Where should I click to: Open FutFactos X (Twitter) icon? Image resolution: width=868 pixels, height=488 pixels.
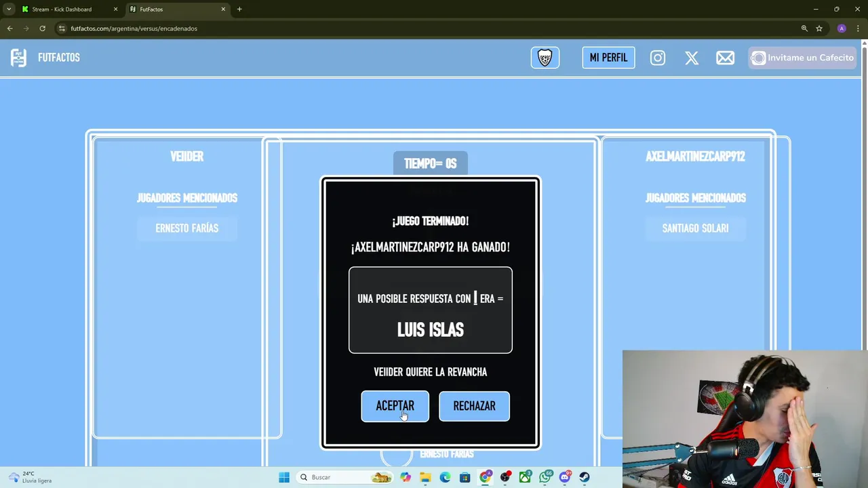tap(692, 58)
